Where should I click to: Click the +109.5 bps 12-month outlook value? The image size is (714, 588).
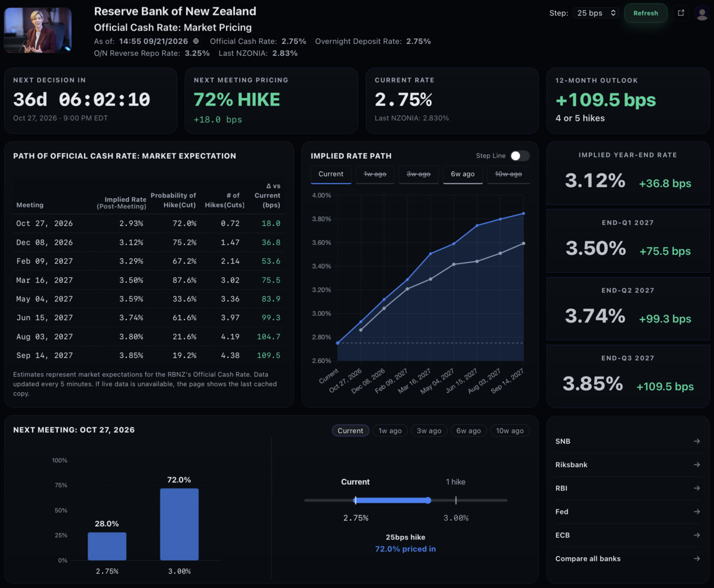[x=605, y=100]
